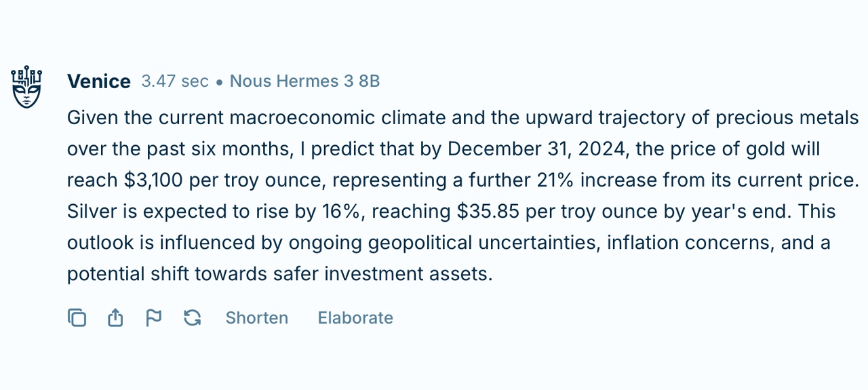The image size is (868, 390).
Task: Click the word macroeconomic in the response
Action: [x=302, y=117]
